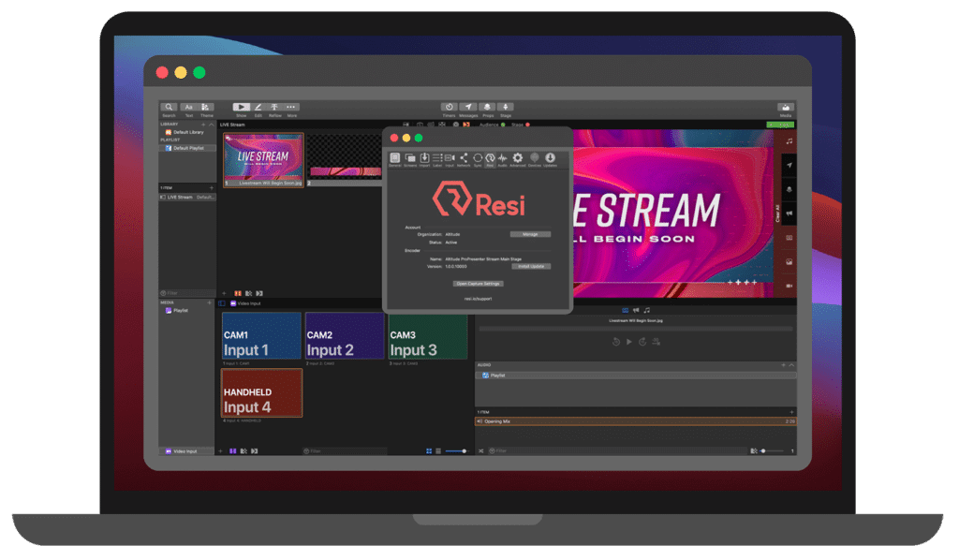Open the Theme toolbar icon
Screen dimensions: 959x560
click(x=206, y=108)
